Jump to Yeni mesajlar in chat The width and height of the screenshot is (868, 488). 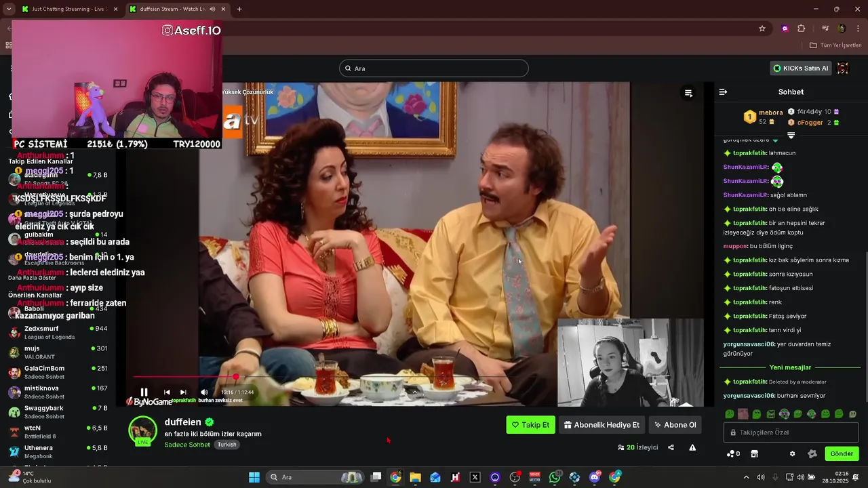(x=790, y=367)
